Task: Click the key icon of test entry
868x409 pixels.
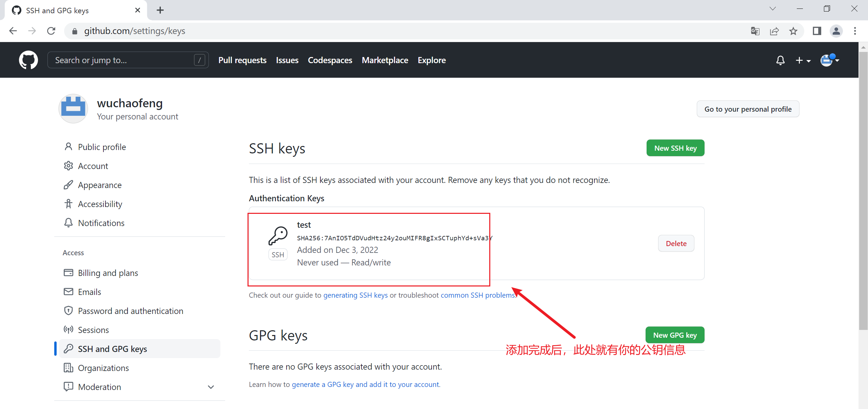Action: click(x=278, y=236)
